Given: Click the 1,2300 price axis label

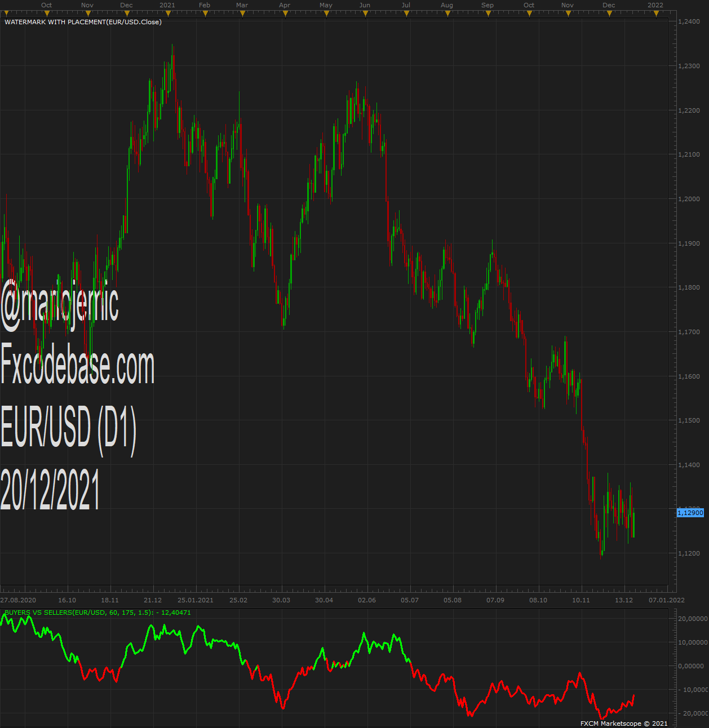Looking at the screenshot, I should (x=689, y=66).
